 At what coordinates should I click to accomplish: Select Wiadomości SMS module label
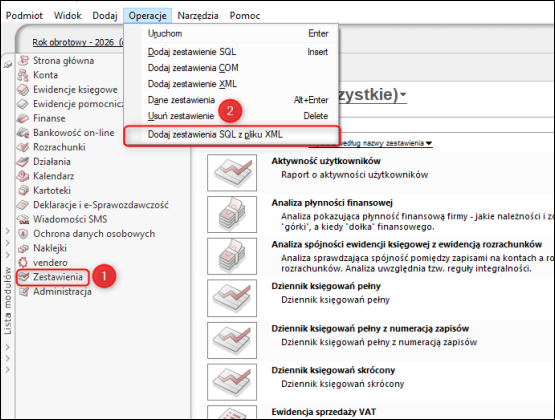(x=70, y=219)
